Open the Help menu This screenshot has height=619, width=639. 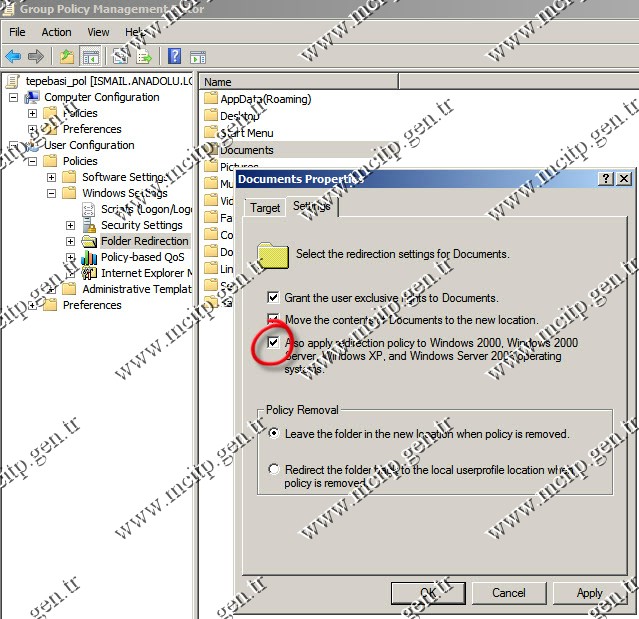point(135,32)
